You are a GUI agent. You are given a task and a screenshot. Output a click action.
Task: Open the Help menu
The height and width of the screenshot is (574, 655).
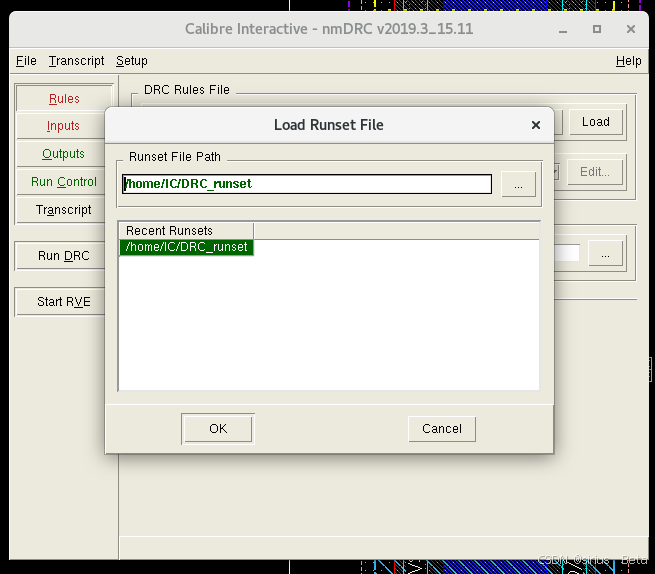tap(628, 61)
